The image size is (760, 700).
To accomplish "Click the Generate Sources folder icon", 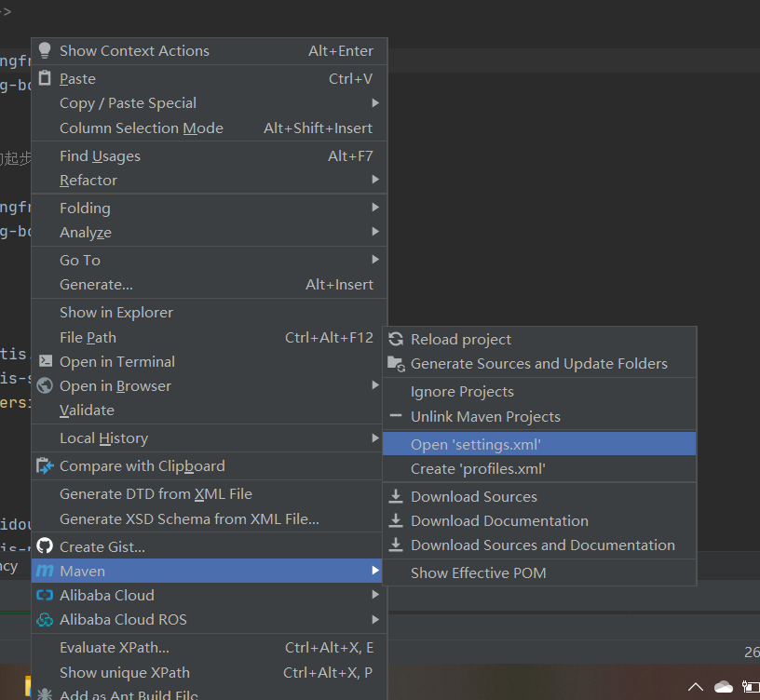I will [x=396, y=364].
